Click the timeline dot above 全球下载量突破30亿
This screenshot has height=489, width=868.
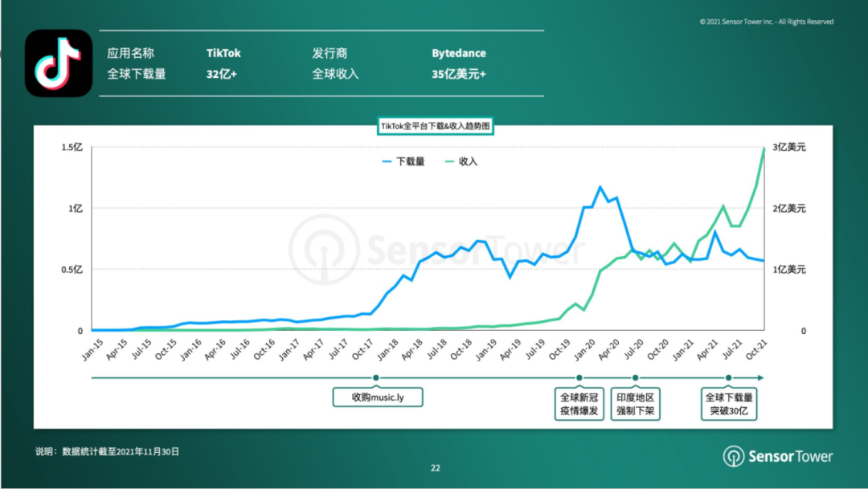tap(729, 377)
